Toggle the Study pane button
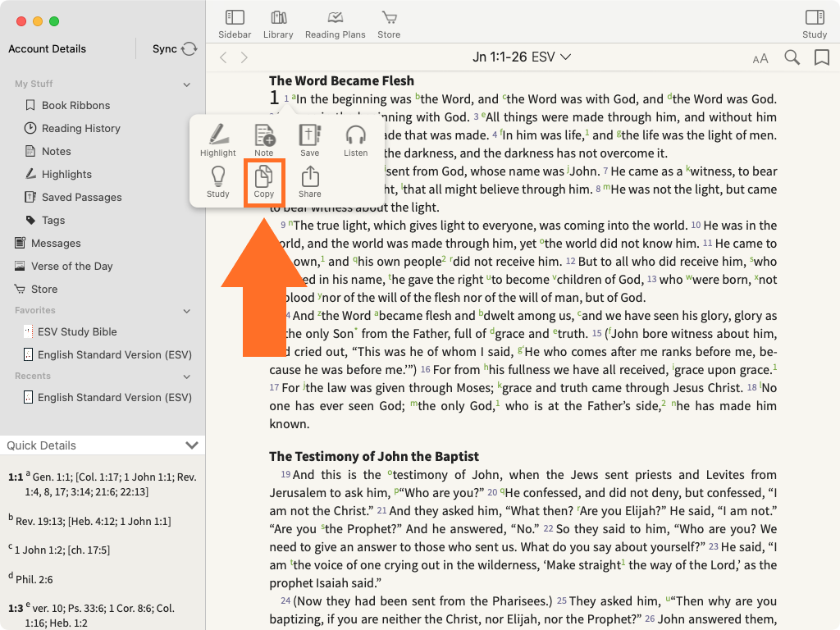Image resolution: width=840 pixels, height=630 pixels. [814, 24]
